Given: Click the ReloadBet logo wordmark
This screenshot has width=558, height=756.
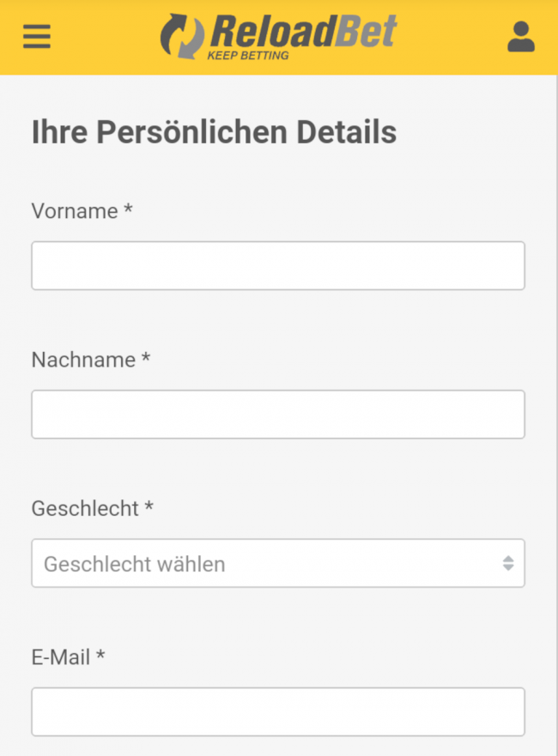Looking at the screenshot, I should 302,31.
